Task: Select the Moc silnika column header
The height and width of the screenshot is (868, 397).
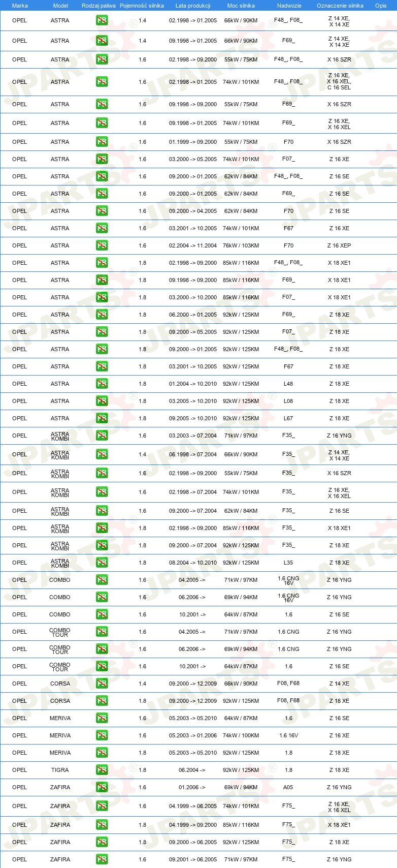Action: 241,6
